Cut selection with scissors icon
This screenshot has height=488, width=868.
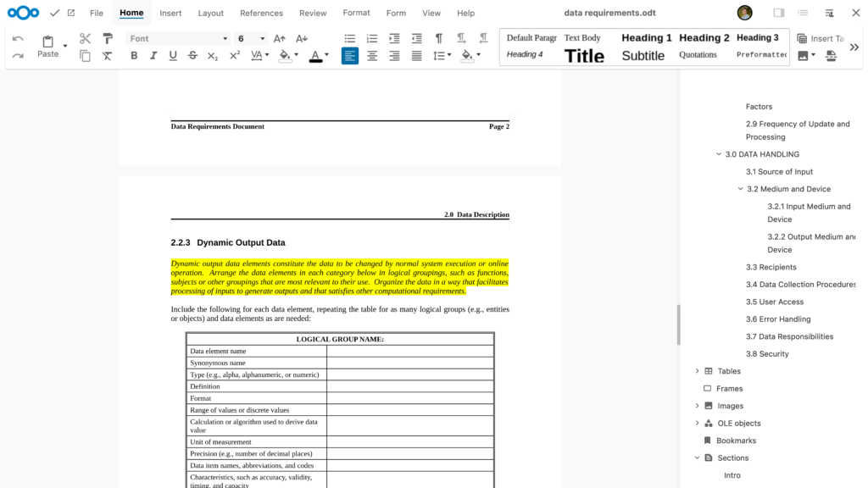[x=85, y=38]
